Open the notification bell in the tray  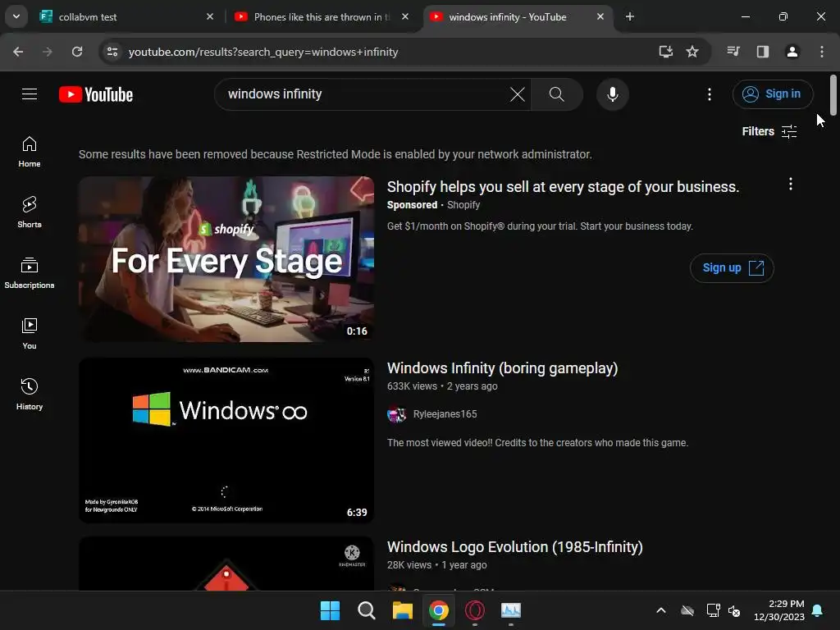pyautogui.click(x=818, y=610)
